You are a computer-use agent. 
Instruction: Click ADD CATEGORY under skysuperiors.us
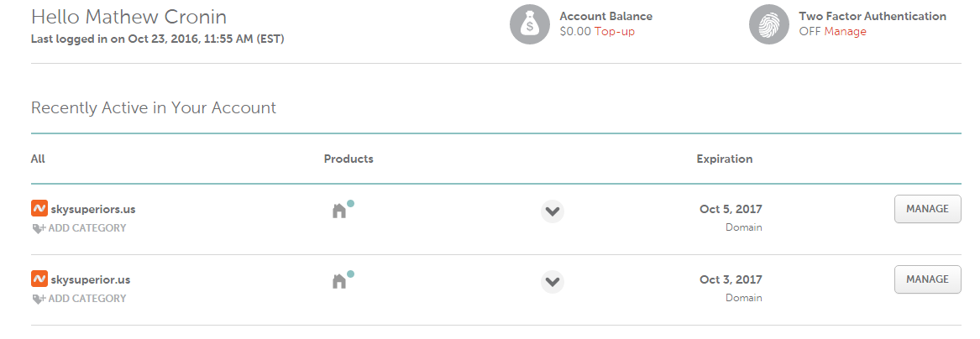point(87,228)
